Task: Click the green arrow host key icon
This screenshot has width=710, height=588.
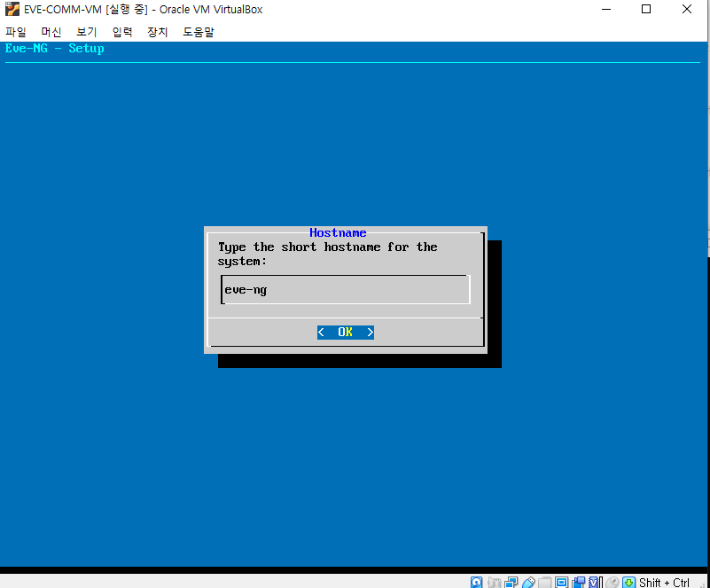Action: [629, 582]
